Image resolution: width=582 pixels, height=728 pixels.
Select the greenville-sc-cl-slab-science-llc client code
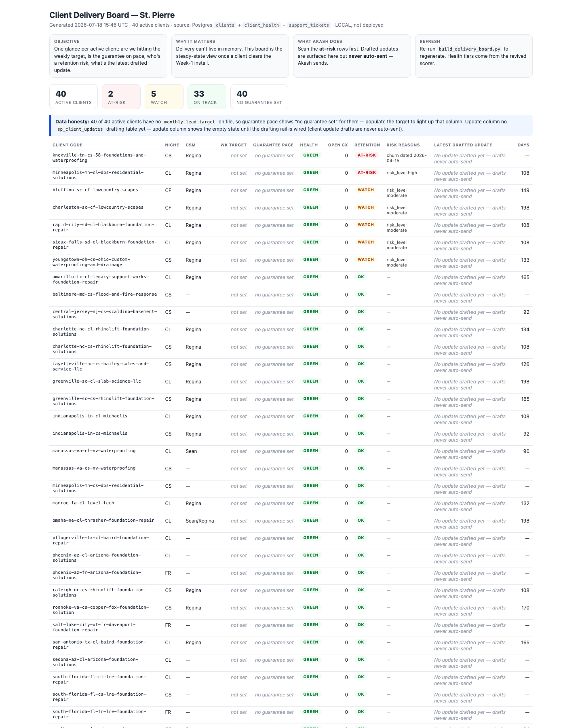tap(97, 381)
